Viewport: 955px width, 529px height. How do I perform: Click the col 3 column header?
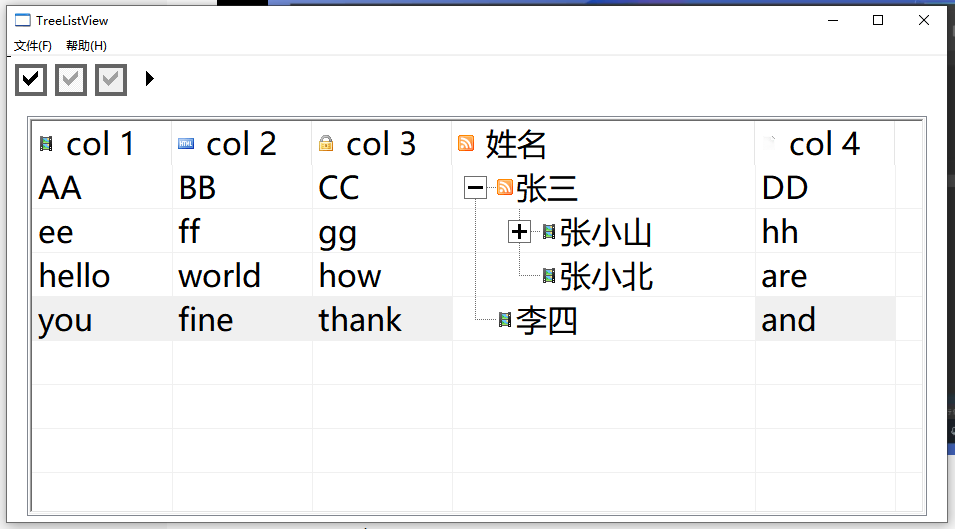click(x=382, y=144)
